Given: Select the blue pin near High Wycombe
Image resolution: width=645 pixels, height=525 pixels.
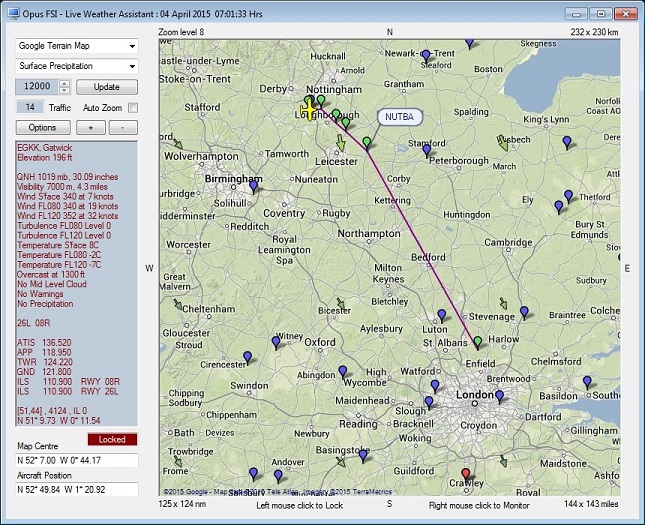Looking at the screenshot, I should pos(343,372).
